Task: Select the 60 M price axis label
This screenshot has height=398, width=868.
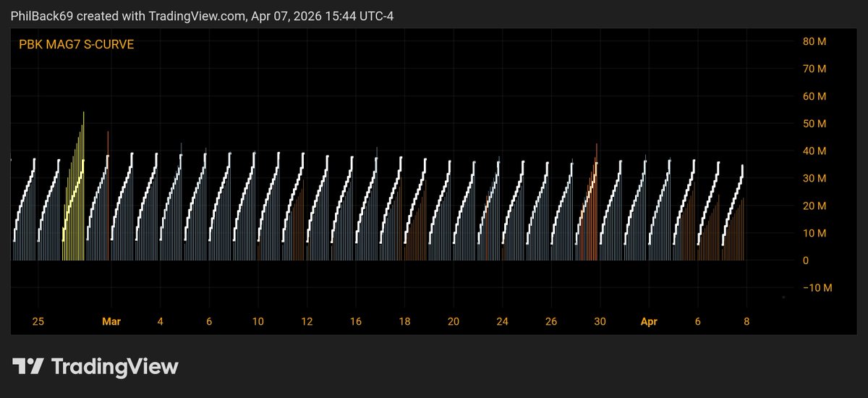Action: click(x=814, y=96)
